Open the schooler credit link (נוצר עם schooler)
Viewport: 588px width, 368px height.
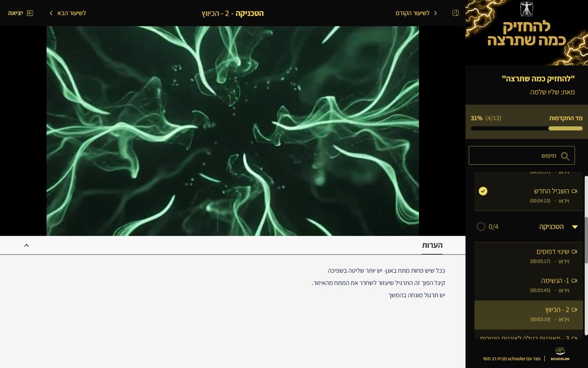click(512, 359)
